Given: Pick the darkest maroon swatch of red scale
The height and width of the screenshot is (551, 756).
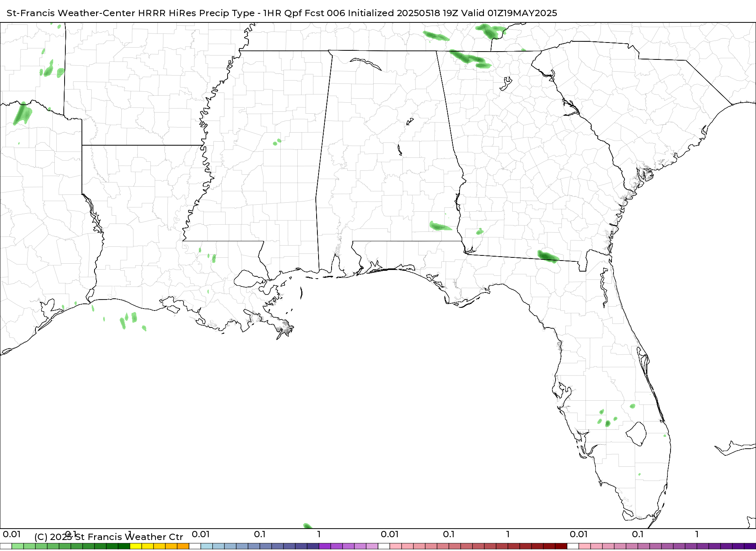Looking at the screenshot, I should point(561,546).
